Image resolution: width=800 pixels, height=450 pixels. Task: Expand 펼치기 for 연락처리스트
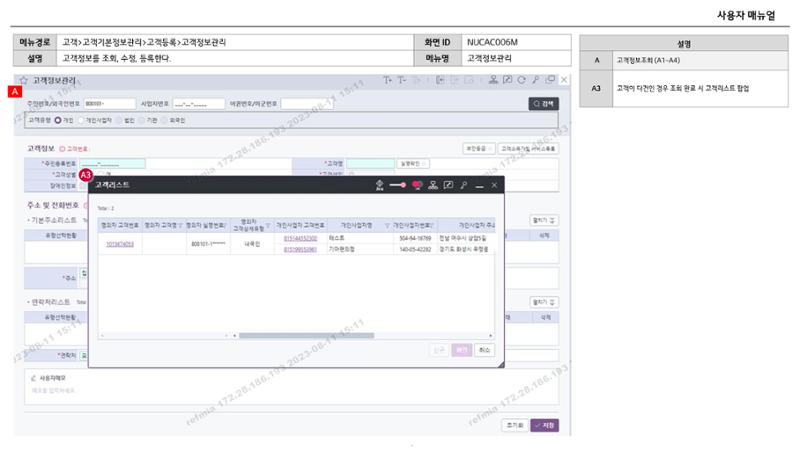543,302
